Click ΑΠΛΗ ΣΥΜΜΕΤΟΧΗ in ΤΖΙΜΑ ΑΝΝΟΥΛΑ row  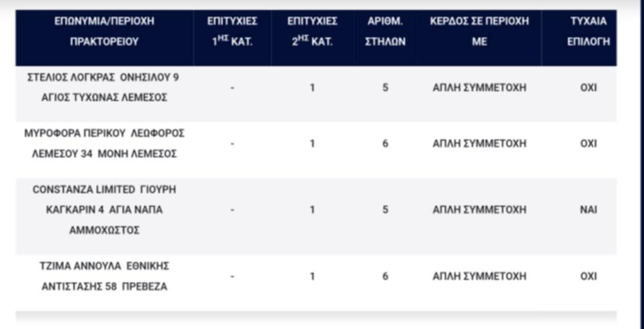point(479,277)
